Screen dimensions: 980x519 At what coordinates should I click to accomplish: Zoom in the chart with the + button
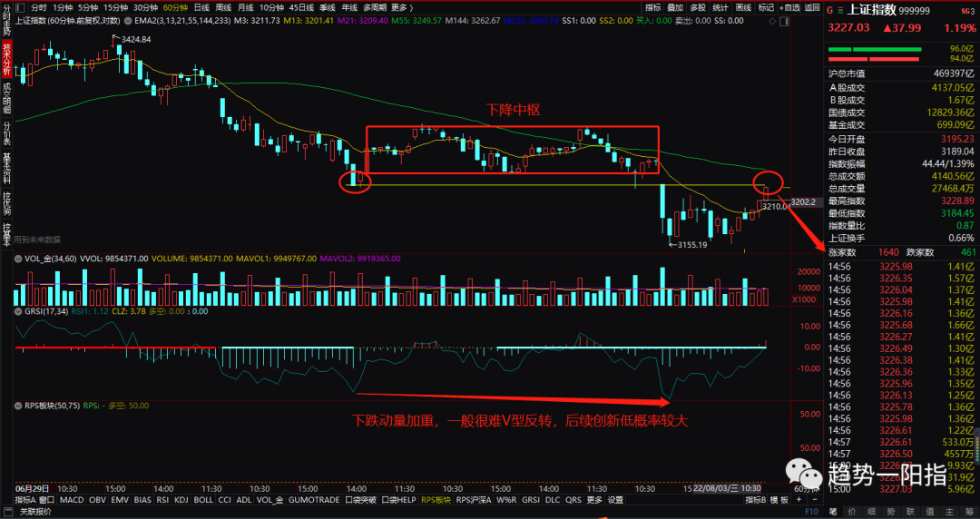799,500
